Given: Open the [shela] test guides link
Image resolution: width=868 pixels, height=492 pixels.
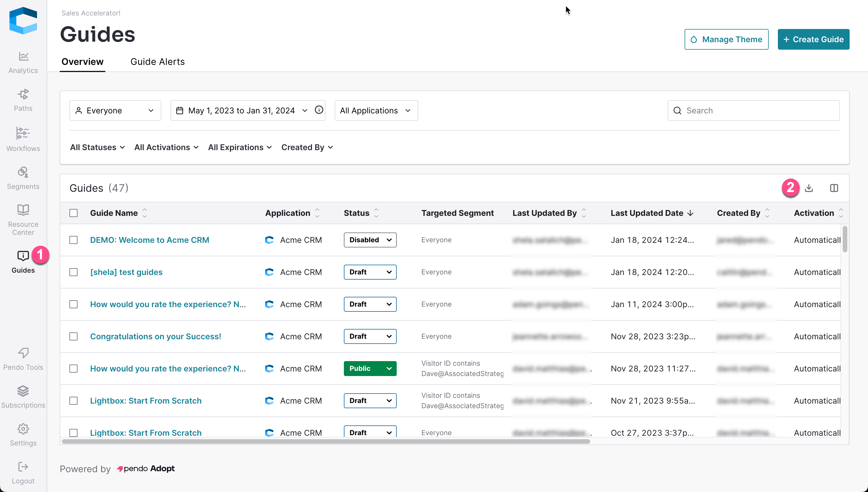Looking at the screenshot, I should click(126, 272).
